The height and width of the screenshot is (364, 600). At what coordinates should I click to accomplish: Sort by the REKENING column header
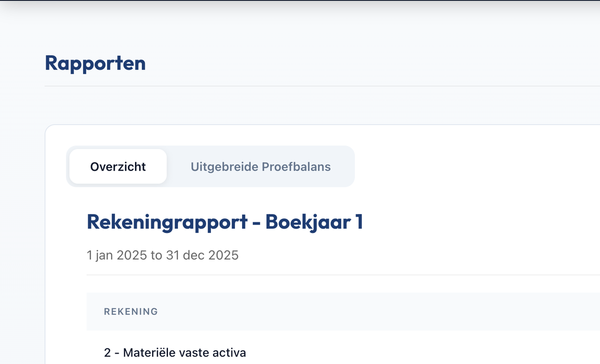coord(131,311)
